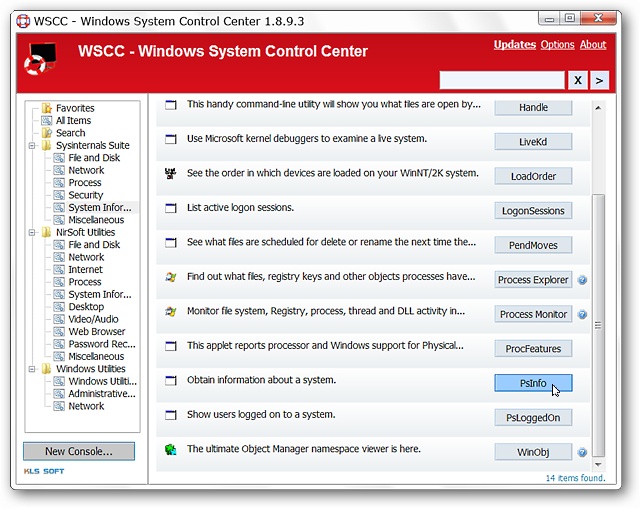Viewport: 640px width, 508px height.
Task: Open the Options menu link
Action: pyautogui.click(x=557, y=44)
